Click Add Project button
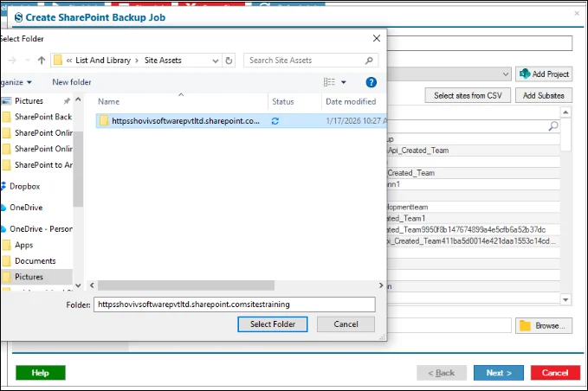The height and width of the screenshot is (391, 588). (544, 74)
